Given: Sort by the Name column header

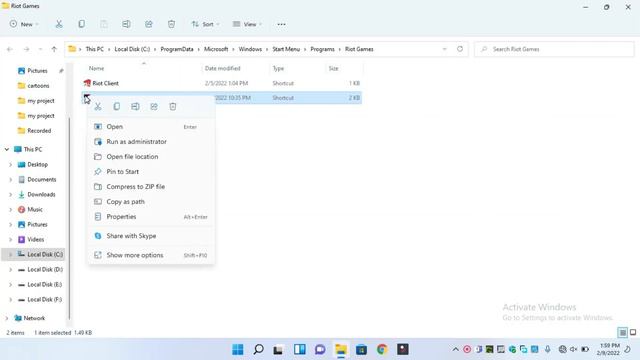Looking at the screenshot, I should pyautogui.click(x=97, y=68).
